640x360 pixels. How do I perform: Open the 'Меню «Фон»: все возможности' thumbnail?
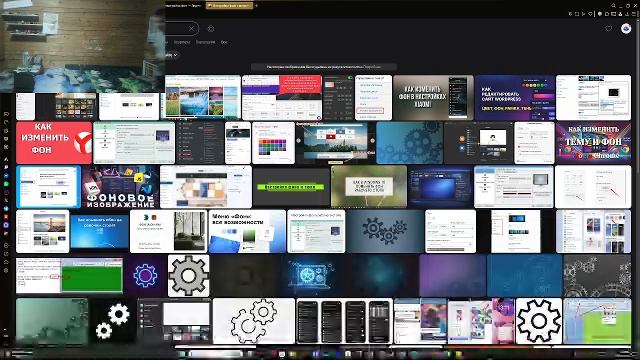247,231
